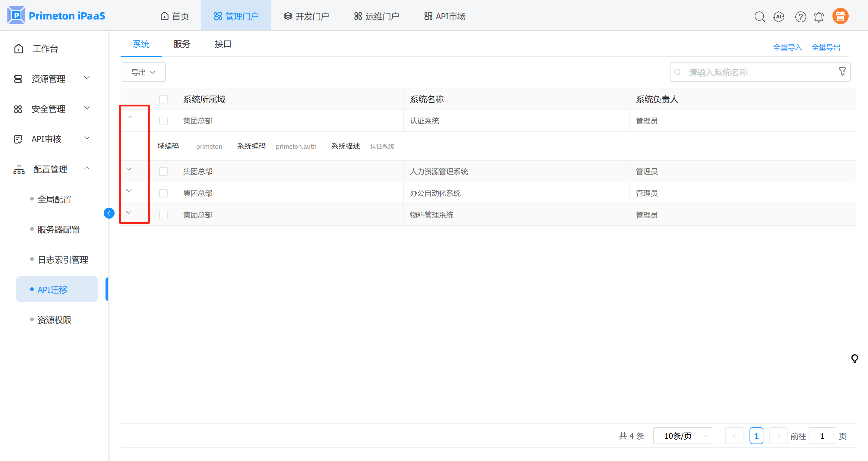
Task: Click the orange user avatar icon
Action: click(x=840, y=16)
